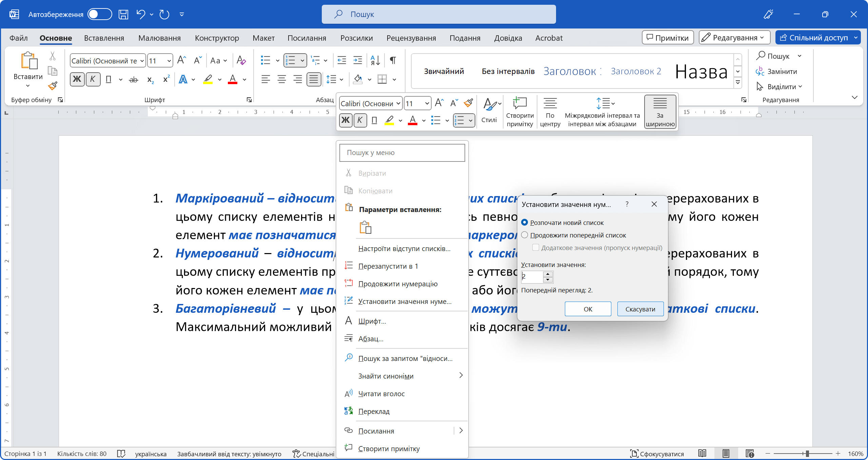The height and width of the screenshot is (460, 868).
Task: Click the zoom slider in the status bar
Action: point(807,454)
